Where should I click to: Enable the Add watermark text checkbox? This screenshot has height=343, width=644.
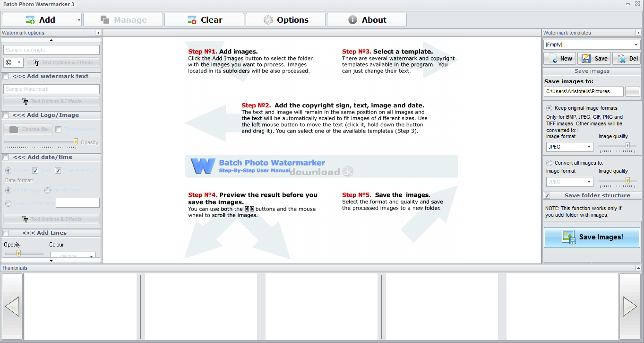pos(6,76)
